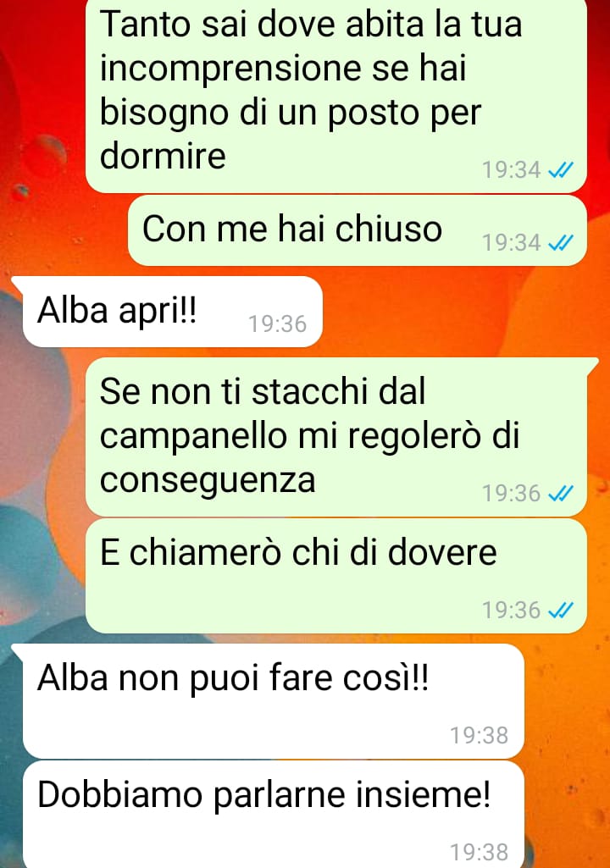This screenshot has width=610, height=868.
Task: Tap 19:34 timestamp on 'dormire' message
Action: click(511, 170)
